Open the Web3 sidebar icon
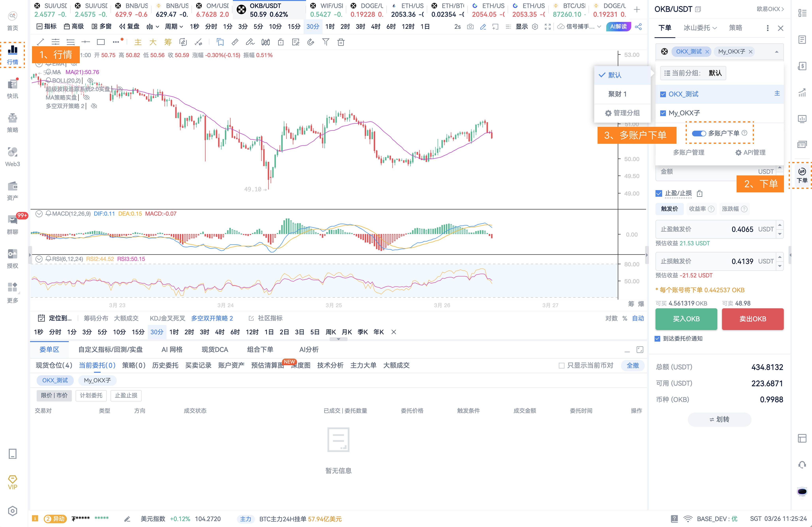812x527 pixels. tap(13, 157)
